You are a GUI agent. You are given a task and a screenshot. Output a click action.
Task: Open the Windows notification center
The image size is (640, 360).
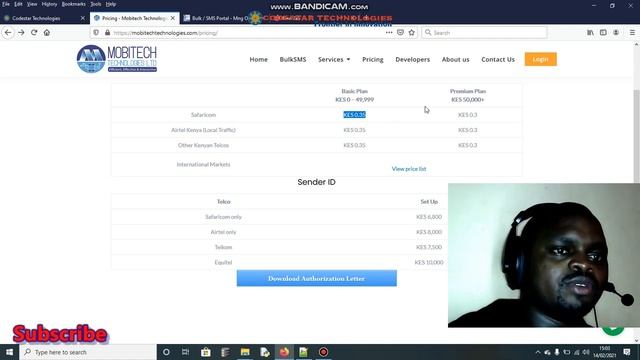627,352
